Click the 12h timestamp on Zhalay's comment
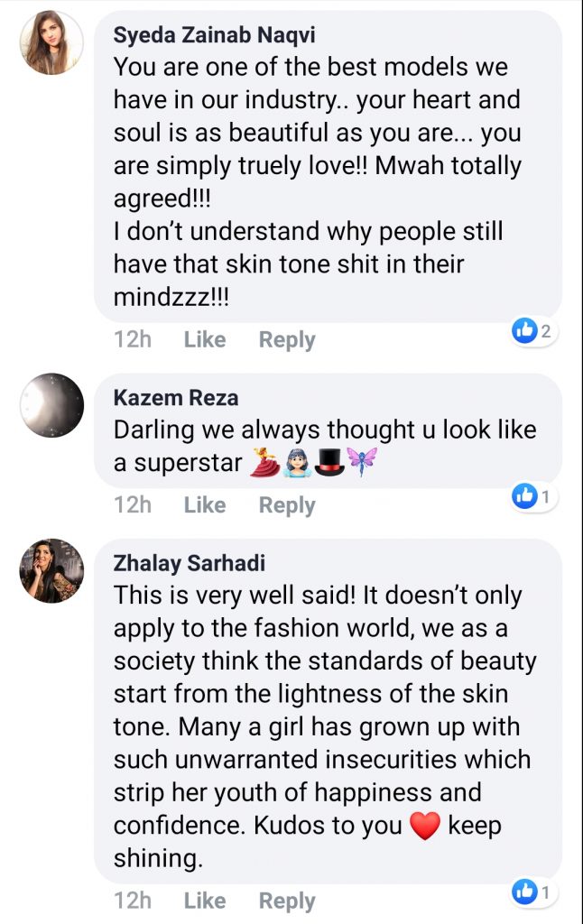Screen dimensions: 583x924 coord(133,901)
